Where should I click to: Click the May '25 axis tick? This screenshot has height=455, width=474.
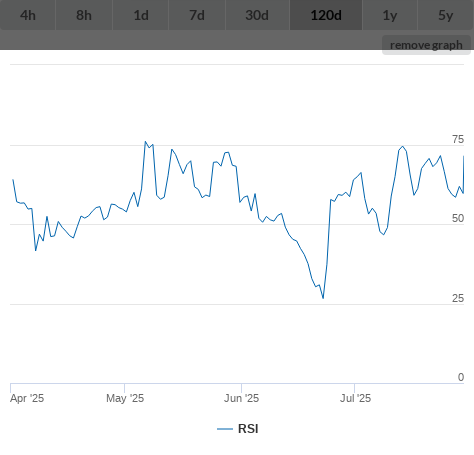(124, 388)
